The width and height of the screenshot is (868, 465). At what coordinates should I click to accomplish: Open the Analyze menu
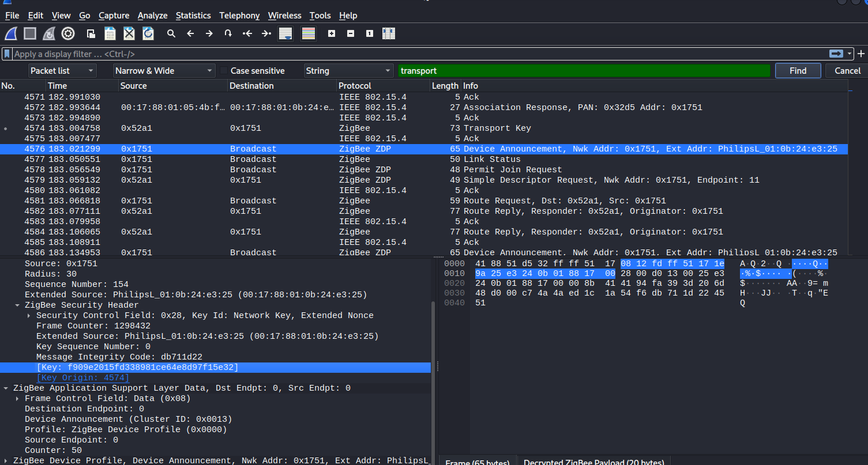[x=152, y=16]
